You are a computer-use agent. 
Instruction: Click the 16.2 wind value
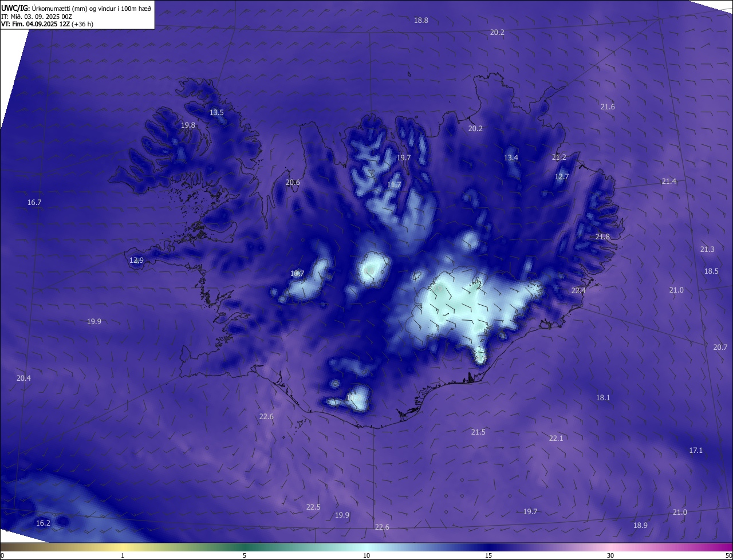(x=43, y=523)
